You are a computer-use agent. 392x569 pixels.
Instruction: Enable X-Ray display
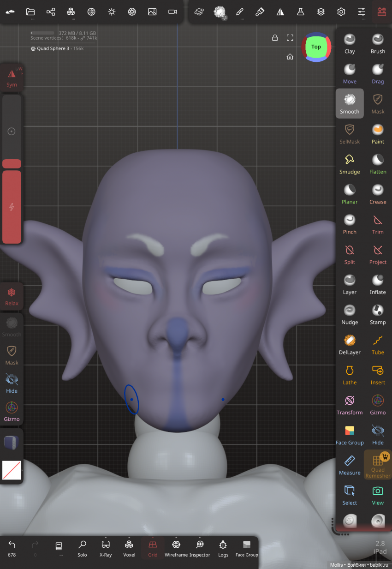(106, 548)
